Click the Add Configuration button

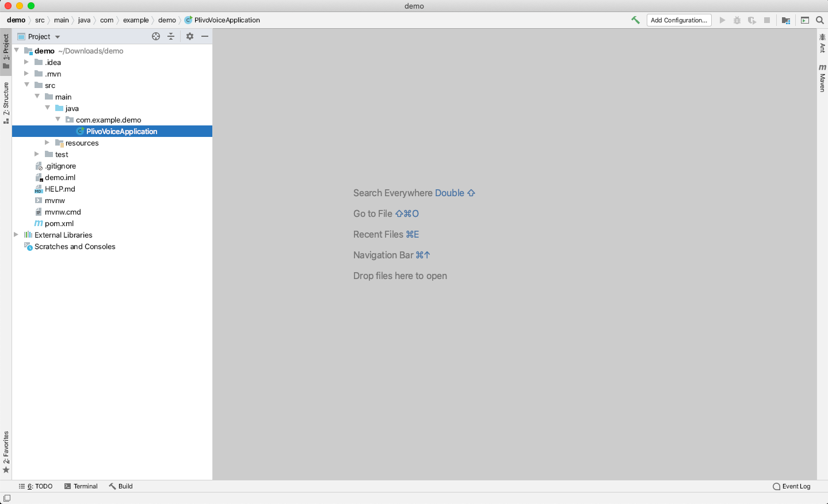pyautogui.click(x=678, y=20)
